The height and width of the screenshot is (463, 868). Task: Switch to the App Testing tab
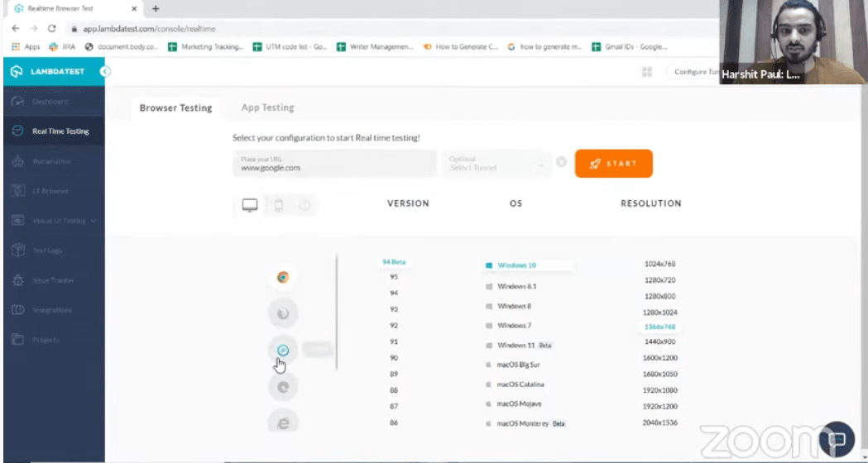coord(267,107)
